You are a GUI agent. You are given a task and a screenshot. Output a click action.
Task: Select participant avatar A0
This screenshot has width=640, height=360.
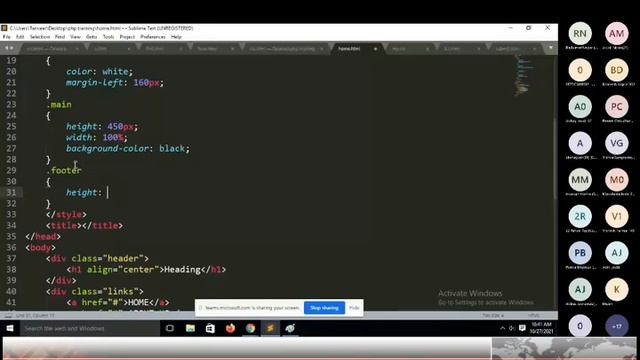point(580,107)
